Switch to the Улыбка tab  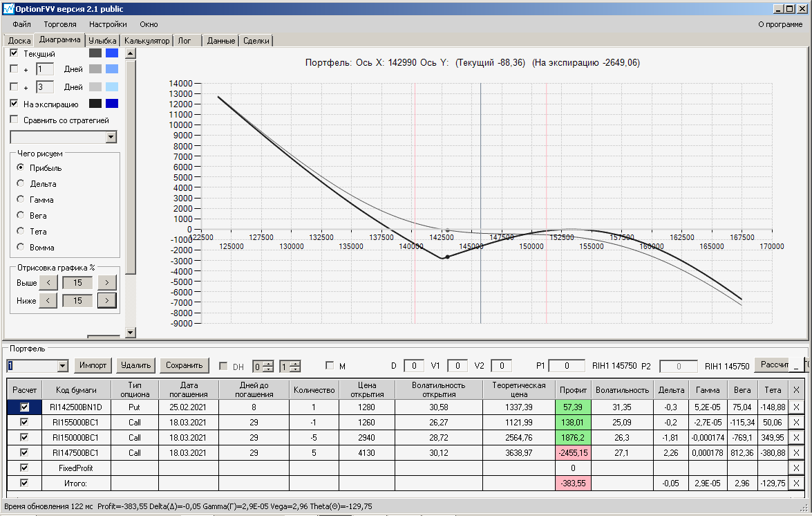point(102,40)
